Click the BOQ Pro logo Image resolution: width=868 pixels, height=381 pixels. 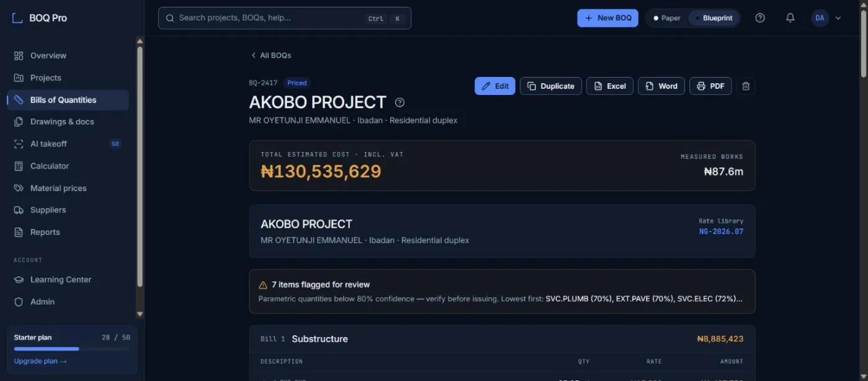[x=40, y=18]
